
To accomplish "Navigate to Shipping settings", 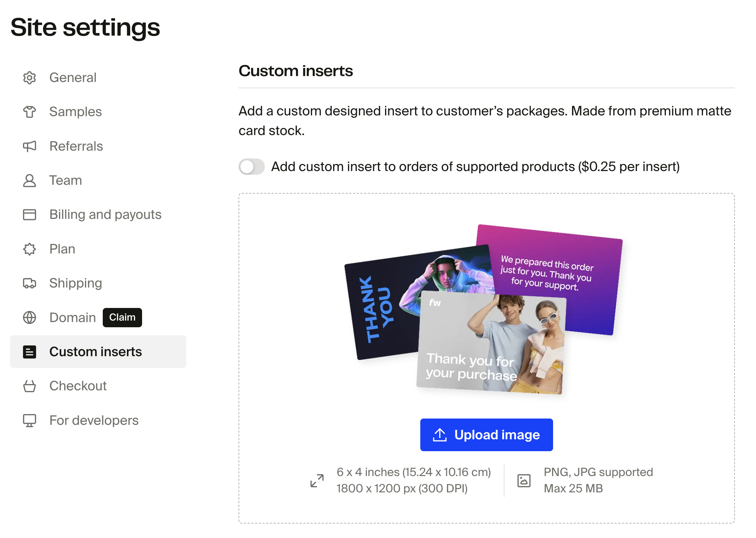I will 76,283.
